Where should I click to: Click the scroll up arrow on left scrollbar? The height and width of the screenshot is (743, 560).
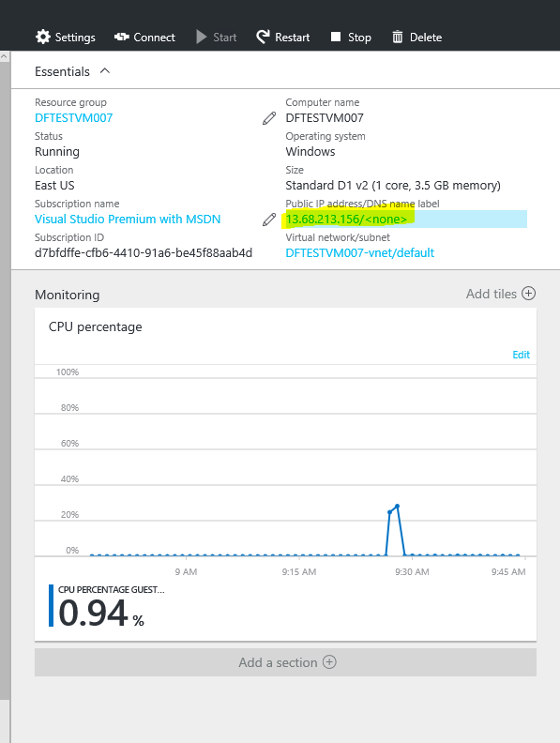(x=5, y=56)
